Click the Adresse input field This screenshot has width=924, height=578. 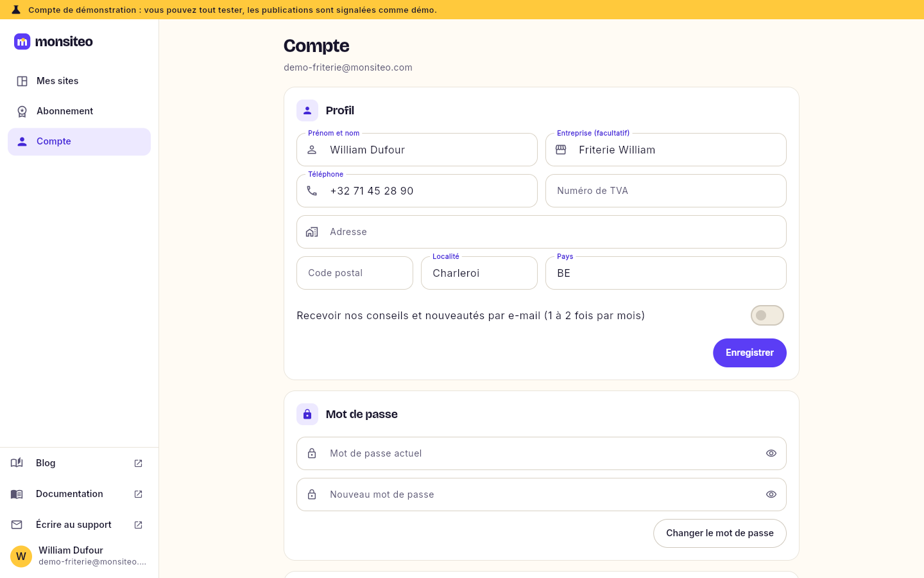tap(542, 232)
